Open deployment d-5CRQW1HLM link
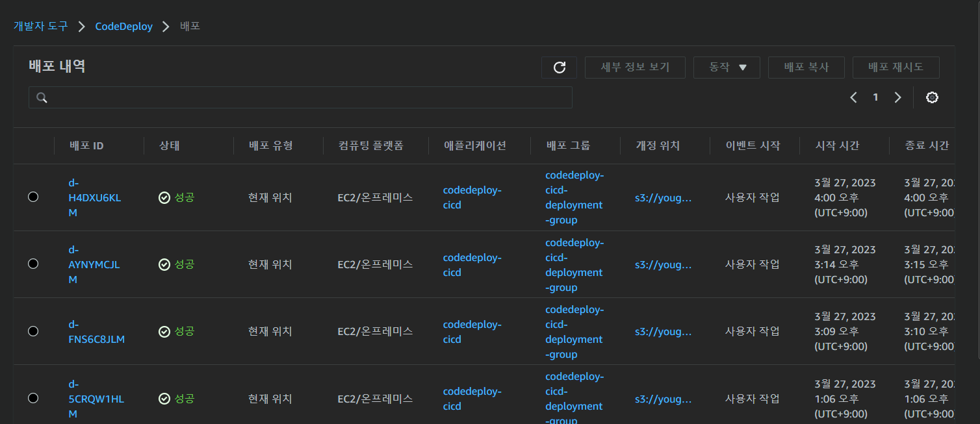Screen dimensions: 980x424 point(96,398)
